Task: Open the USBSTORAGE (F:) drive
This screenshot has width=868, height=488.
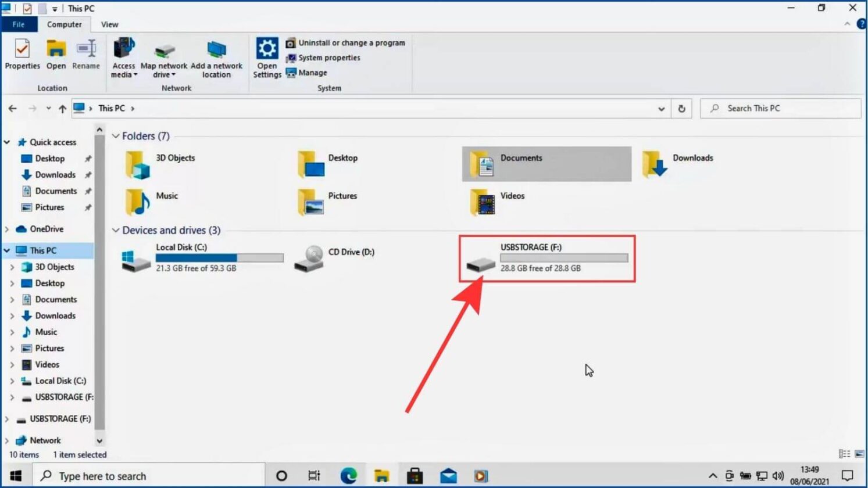Action: [x=531, y=258]
